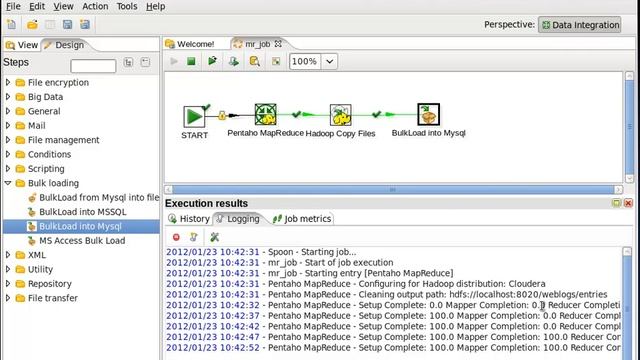Click the Run job play button
The height and width of the screenshot is (360, 640).
click(x=174, y=61)
